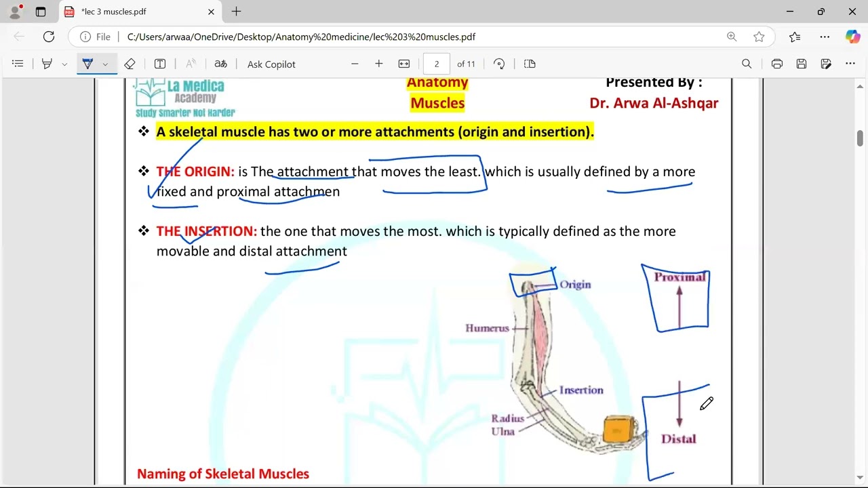The height and width of the screenshot is (488, 868).
Task: Rotate the PDF page
Action: (499, 64)
